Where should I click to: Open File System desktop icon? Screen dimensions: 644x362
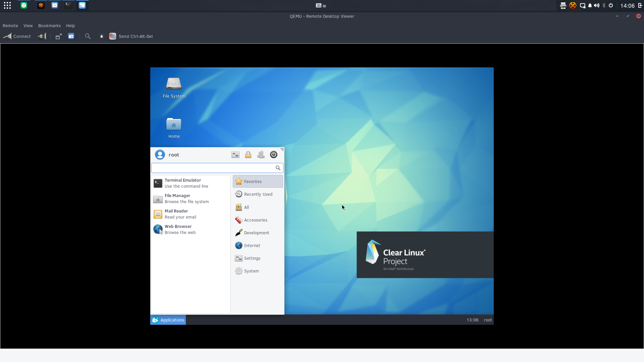click(174, 88)
